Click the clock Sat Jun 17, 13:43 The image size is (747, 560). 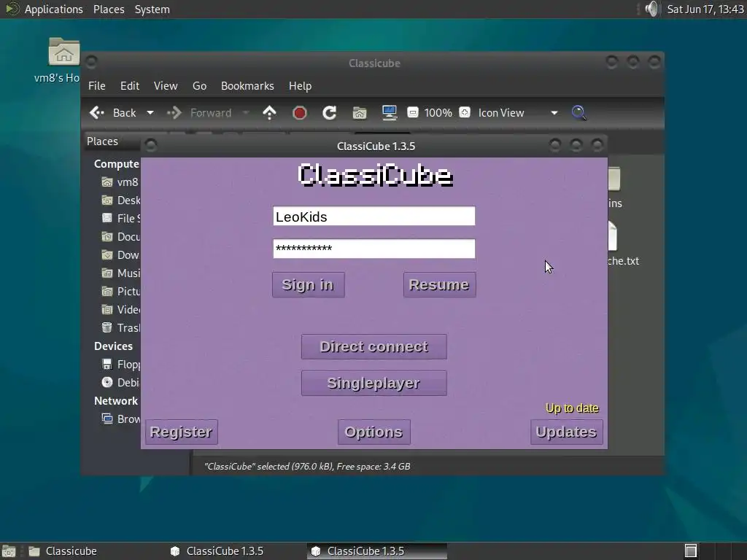(705, 9)
